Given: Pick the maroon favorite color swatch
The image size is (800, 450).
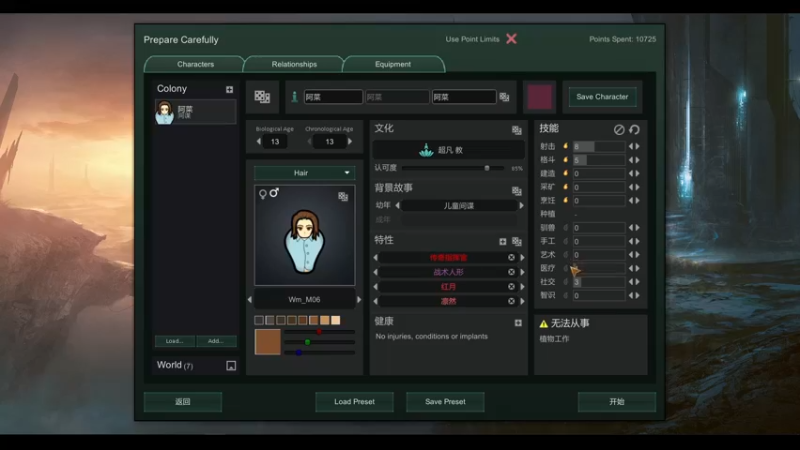Looking at the screenshot, I should [540, 97].
